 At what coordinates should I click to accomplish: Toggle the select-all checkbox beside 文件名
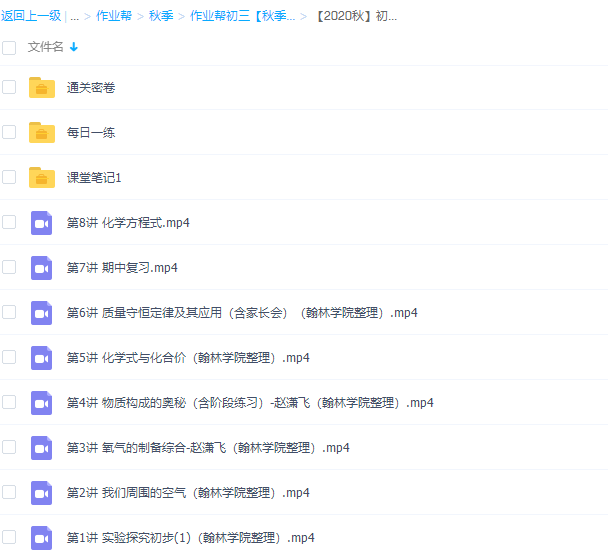pyautogui.click(x=9, y=47)
